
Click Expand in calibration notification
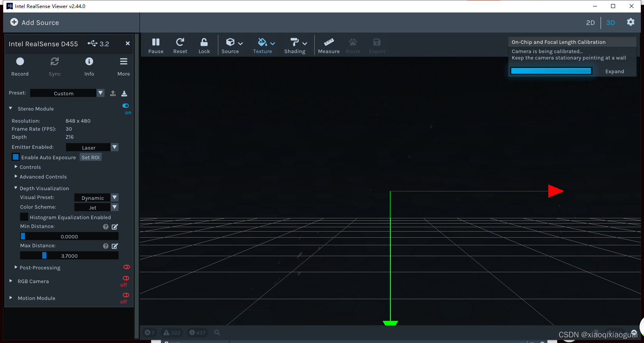[x=615, y=71]
